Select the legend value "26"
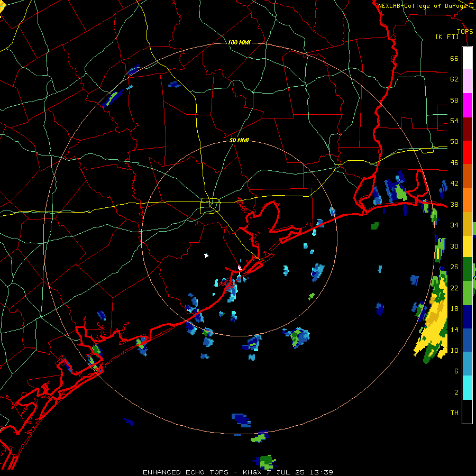This screenshot has height=476, width=476. tap(454, 267)
